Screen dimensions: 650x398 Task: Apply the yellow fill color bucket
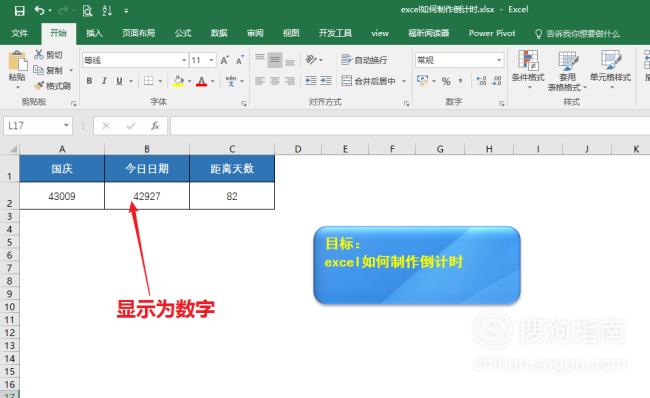coord(178,81)
